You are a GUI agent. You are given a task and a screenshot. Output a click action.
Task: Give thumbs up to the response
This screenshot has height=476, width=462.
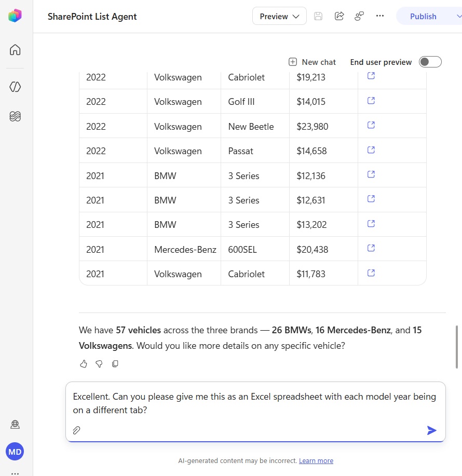pyautogui.click(x=84, y=364)
